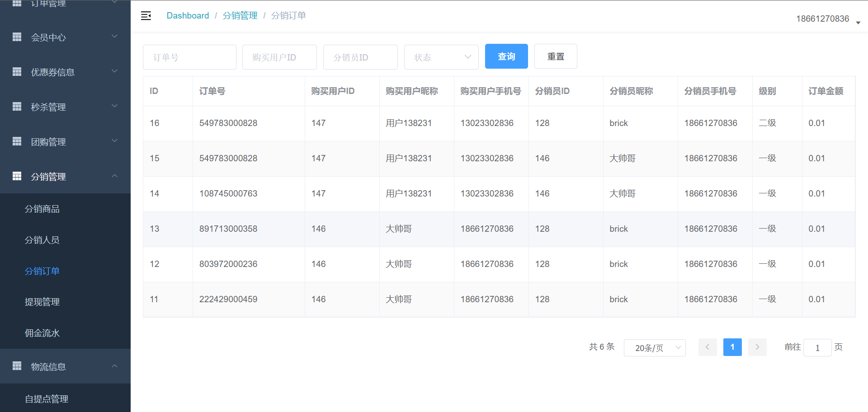Screen dimensions: 868x412
Task: Click the grid icon beside 分销管理
Action: (x=17, y=176)
